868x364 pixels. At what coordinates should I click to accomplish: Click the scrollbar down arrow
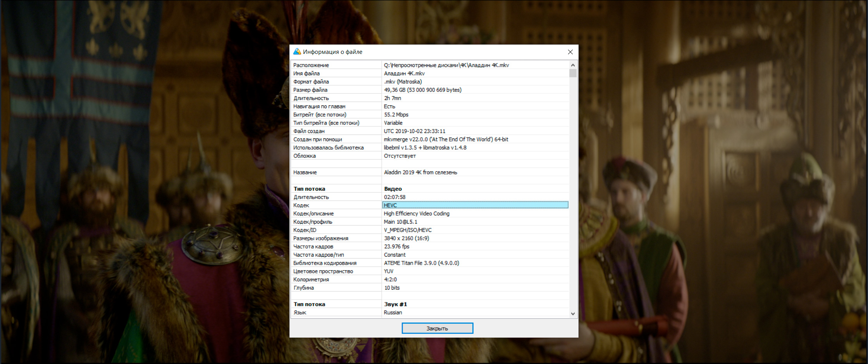[573, 314]
